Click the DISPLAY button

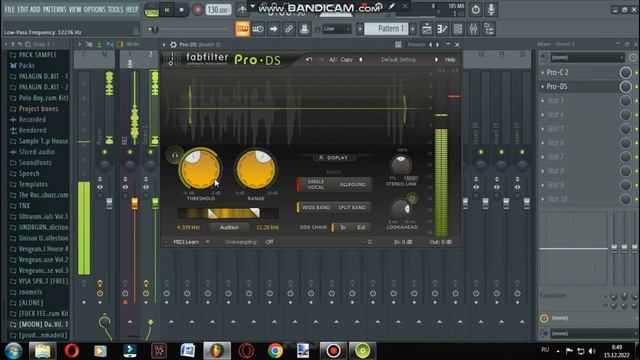(334, 158)
